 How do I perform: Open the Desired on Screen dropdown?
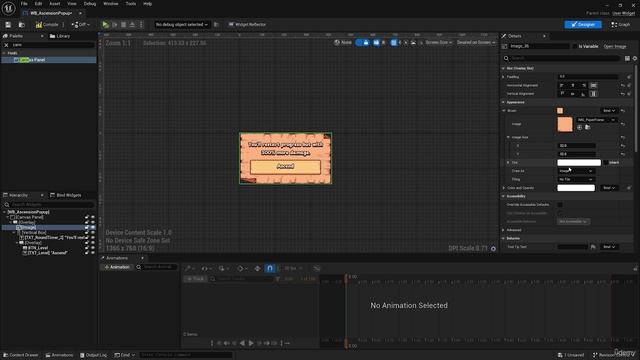click(476, 42)
